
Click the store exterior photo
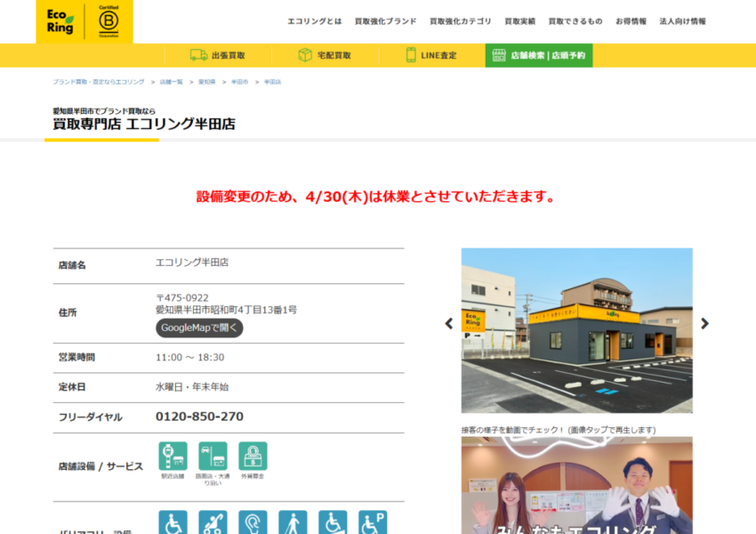[x=576, y=330]
